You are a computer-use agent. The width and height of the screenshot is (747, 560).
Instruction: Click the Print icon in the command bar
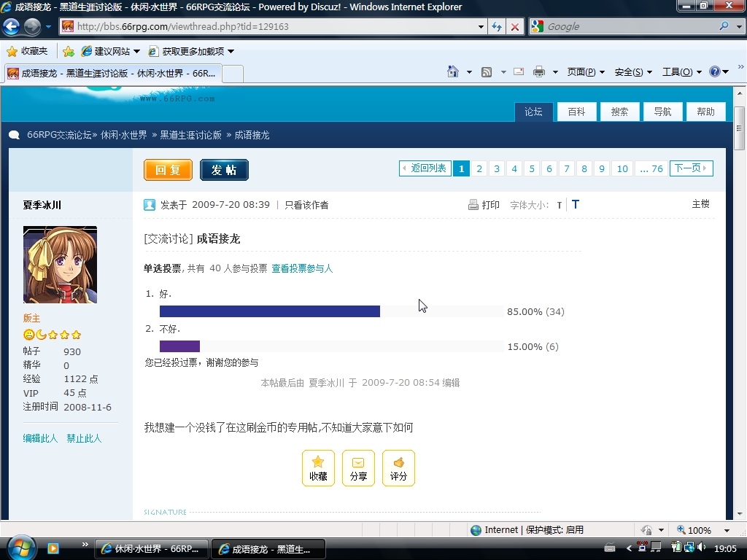pos(539,72)
